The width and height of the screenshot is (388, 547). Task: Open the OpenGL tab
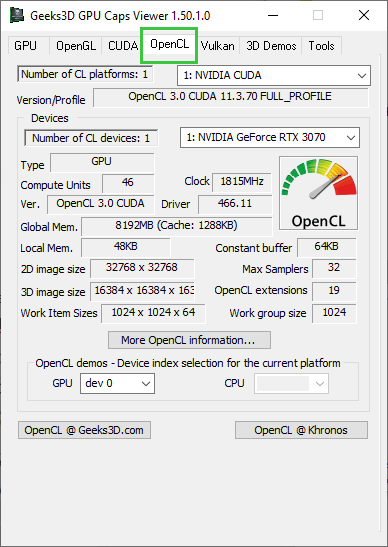tap(76, 46)
